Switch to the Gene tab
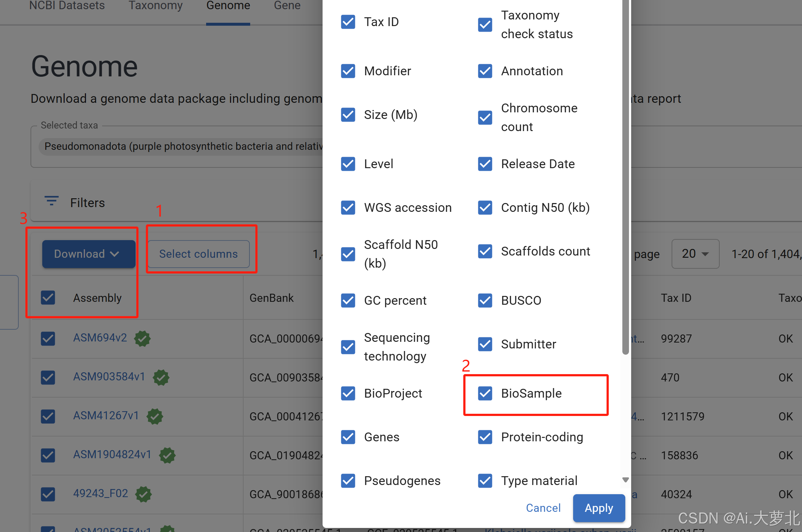 pos(287,6)
